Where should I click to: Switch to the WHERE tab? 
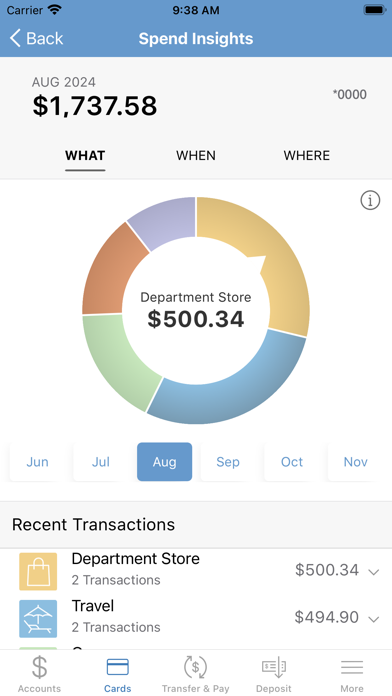[x=307, y=156]
